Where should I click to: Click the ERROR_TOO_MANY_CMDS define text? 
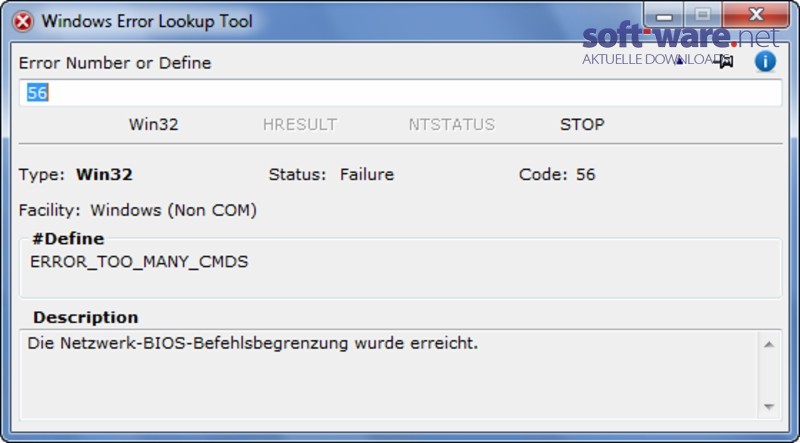139,262
